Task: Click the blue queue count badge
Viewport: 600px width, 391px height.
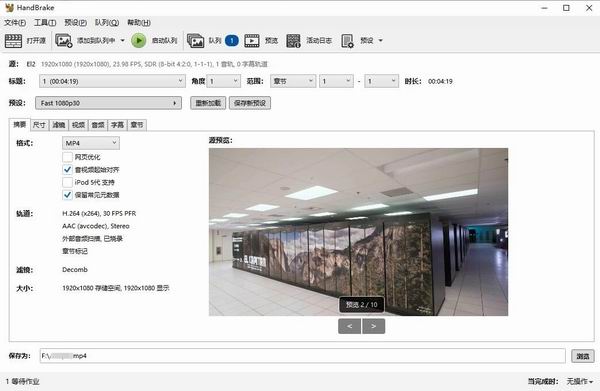Action: coord(232,41)
